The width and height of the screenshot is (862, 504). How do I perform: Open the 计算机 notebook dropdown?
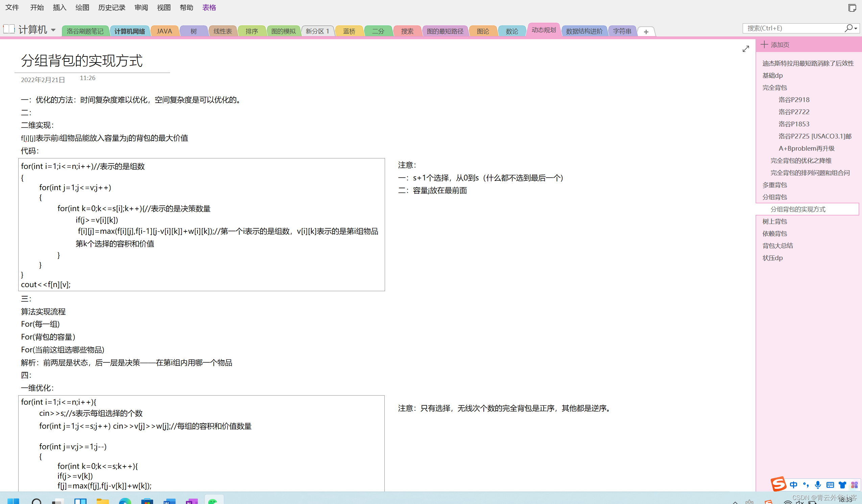point(53,30)
